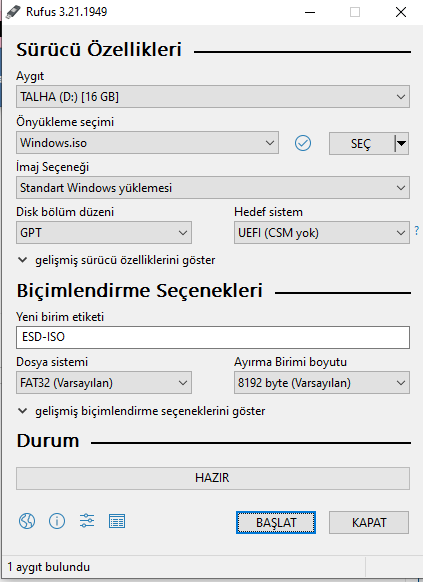Close the Rufus window
The image size is (423, 582).
pos(401,12)
